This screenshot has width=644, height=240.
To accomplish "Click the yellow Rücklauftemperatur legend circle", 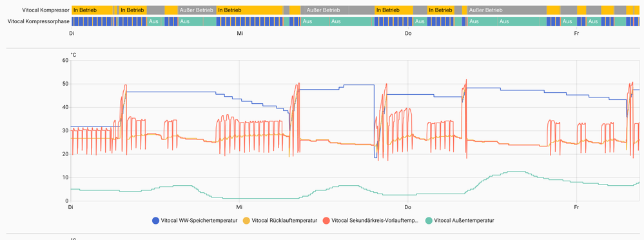I will point(246,220).
